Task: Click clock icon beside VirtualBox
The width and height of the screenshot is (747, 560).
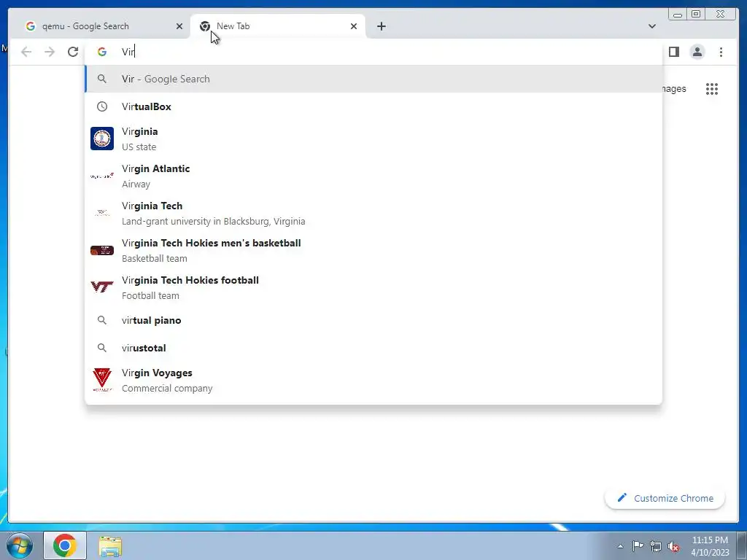Action: 102,106
